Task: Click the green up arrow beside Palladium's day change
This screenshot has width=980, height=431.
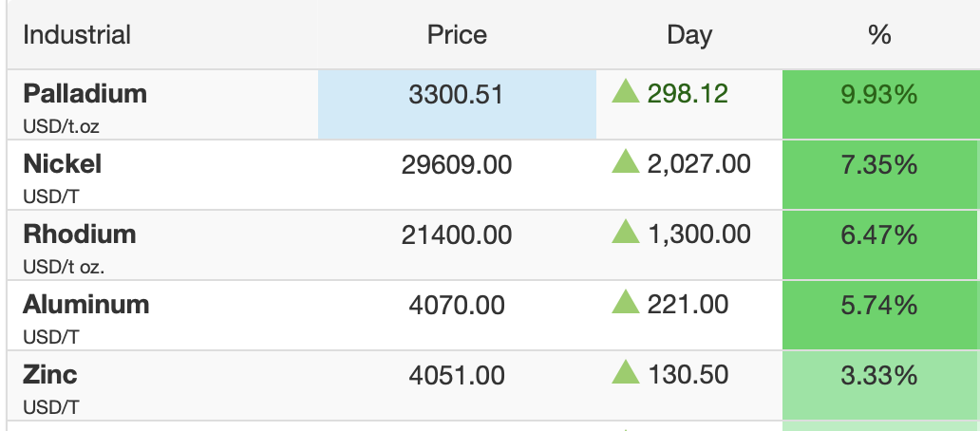Action: point(625,92)
